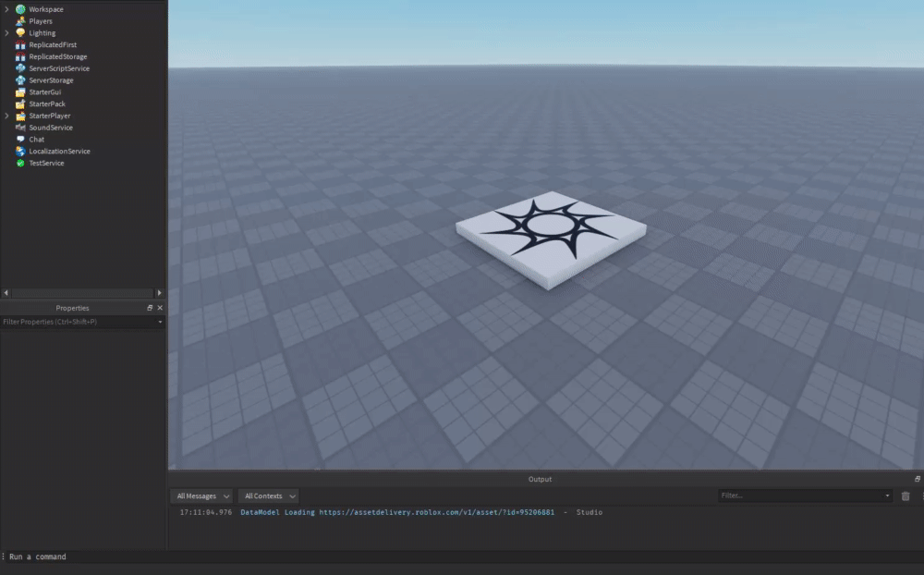Select ReplicatedFirst in the Explorer

pyautogui.click(x=53, y=44)
